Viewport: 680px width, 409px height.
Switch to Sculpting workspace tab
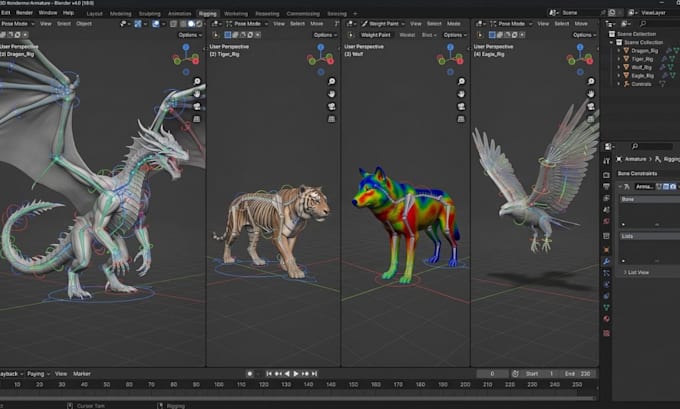pyautogui.click(x=150, y=13)
